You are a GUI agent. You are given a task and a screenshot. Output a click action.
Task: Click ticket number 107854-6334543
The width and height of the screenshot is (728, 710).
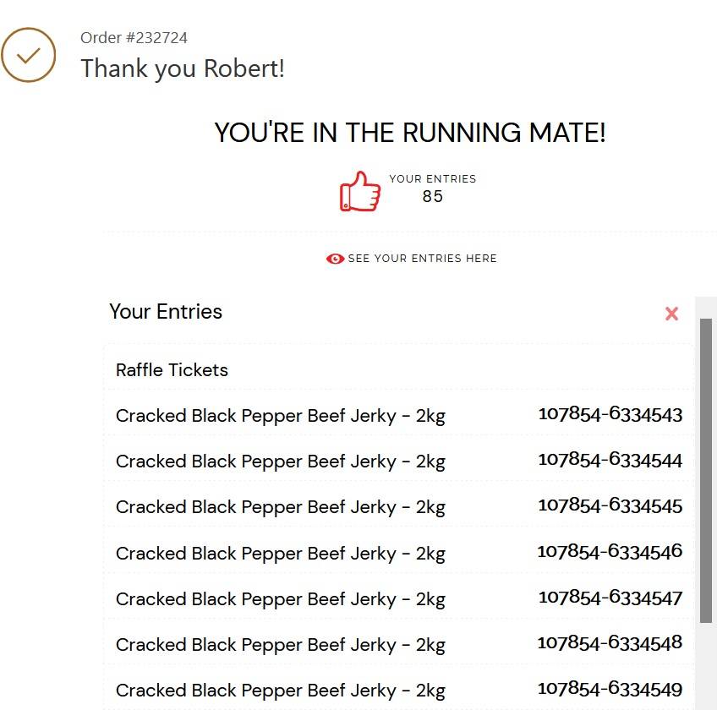610,415
